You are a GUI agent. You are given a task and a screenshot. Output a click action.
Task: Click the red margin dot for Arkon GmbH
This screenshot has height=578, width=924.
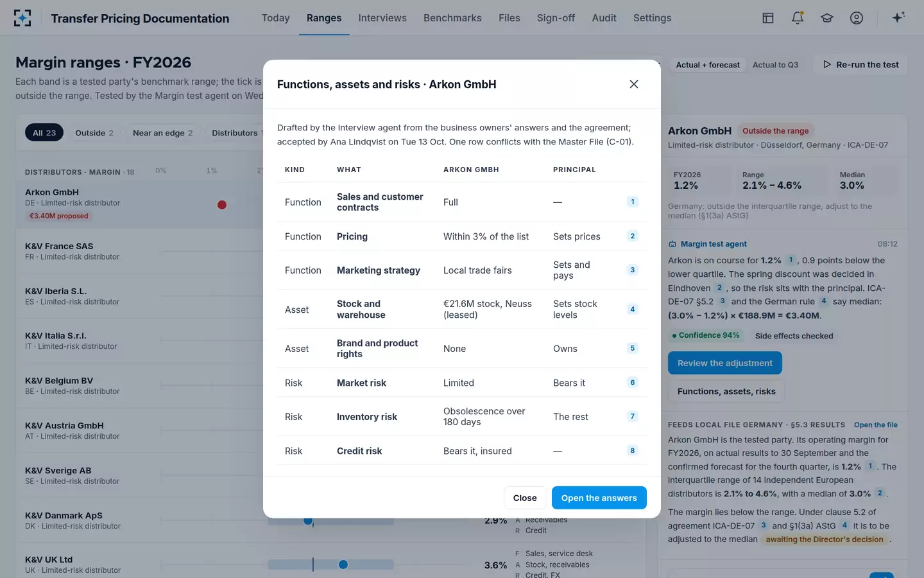pos(222,205)
